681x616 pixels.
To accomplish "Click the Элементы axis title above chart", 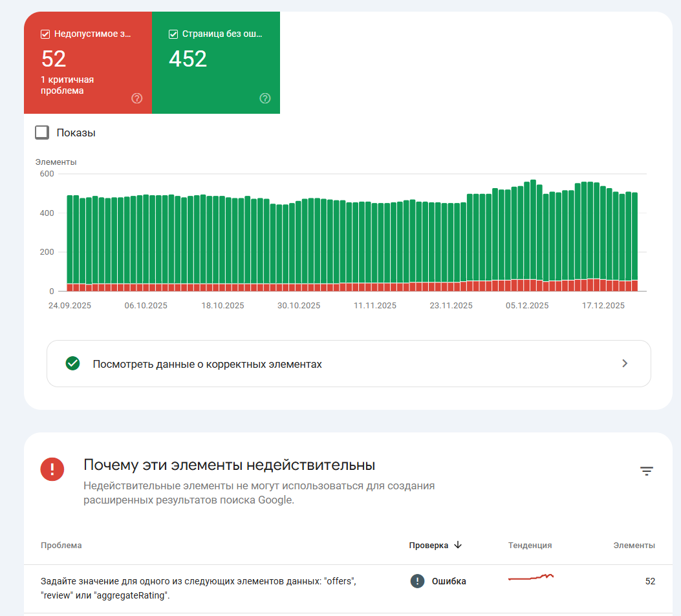I will [x=56, y=162].
